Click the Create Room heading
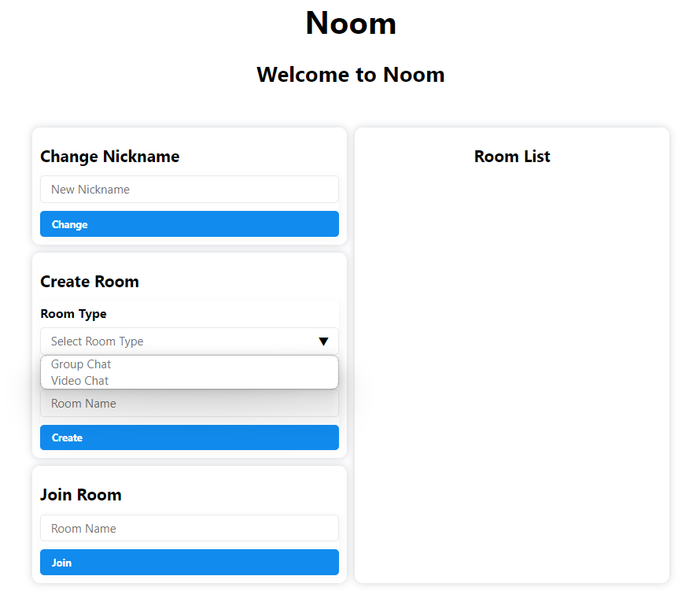Image resolution: width=700 pixels, height=598 pixels. click(89, 282)
